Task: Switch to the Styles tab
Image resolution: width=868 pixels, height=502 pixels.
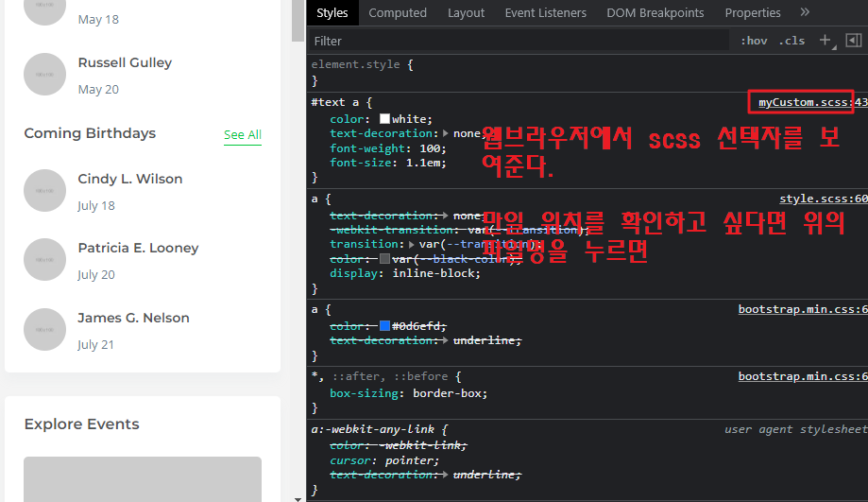Action: (332, 12)
